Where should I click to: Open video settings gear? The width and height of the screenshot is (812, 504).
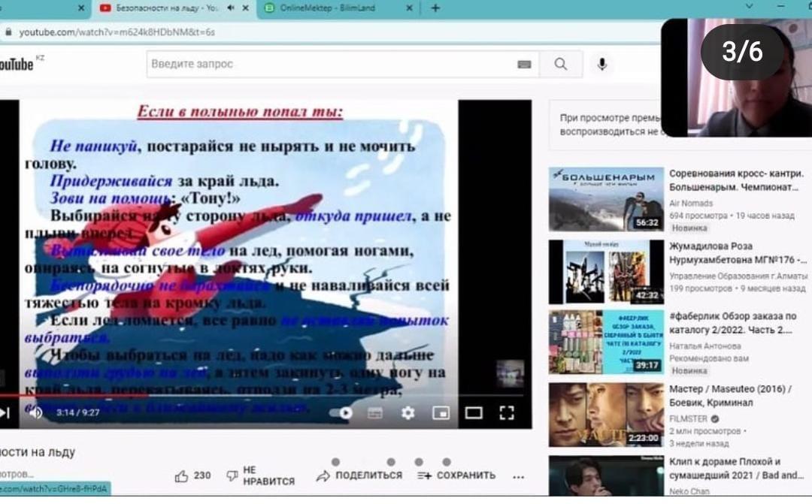coord(408,412)
